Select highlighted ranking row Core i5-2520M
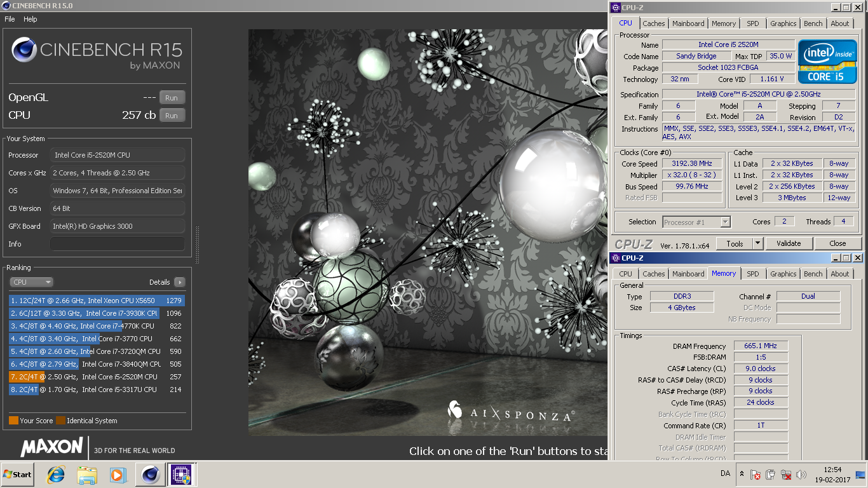 (97, 377)
